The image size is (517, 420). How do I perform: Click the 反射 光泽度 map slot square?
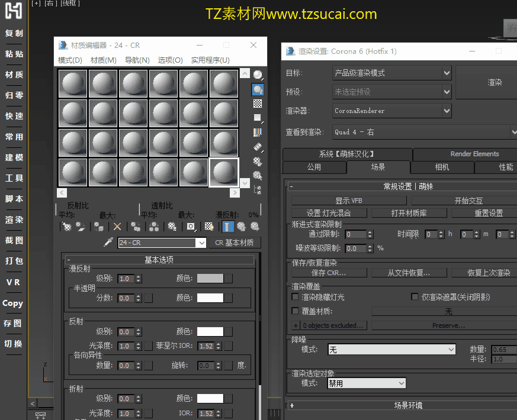(149, 346)
